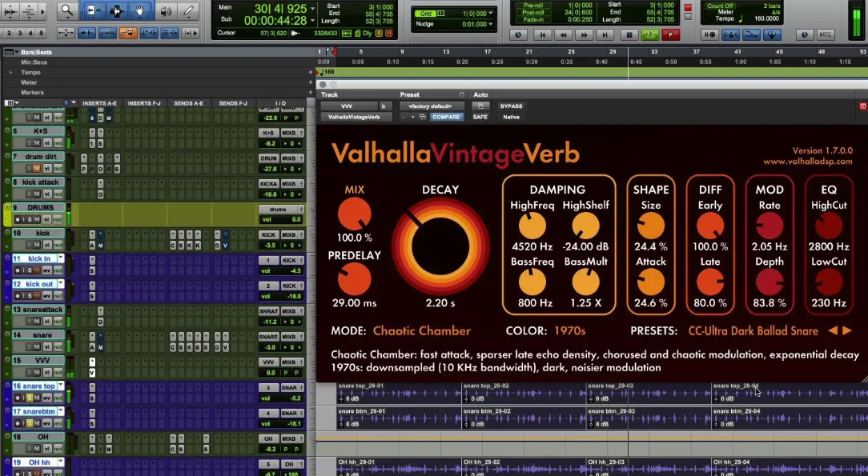Click the Fast Forward transport button
The height and width of the screenshot is (476, 868).
584,35
